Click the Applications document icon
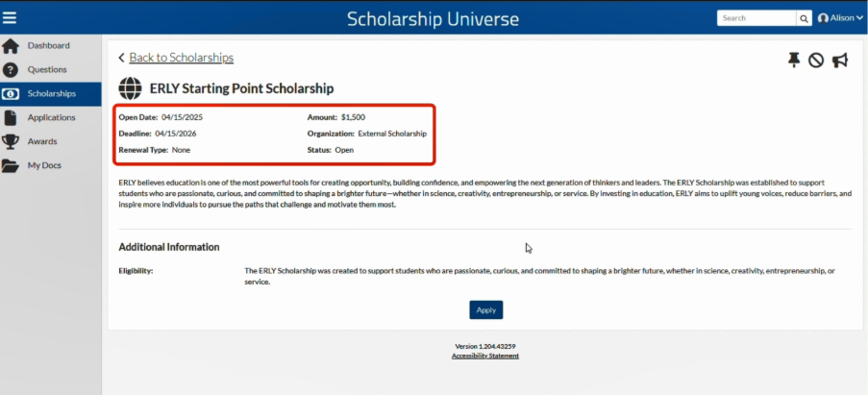This screenshot has height=395, width=868. [x=10, y=117]
